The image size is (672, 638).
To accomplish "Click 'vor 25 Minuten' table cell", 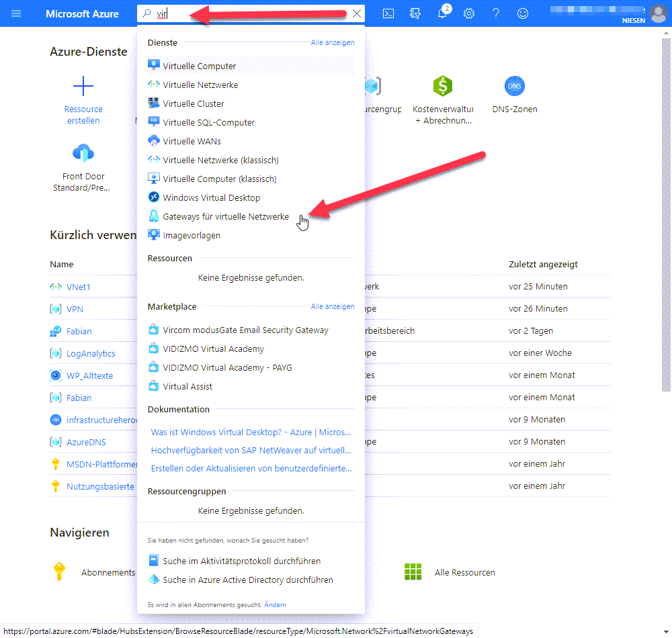I will 538,287.
